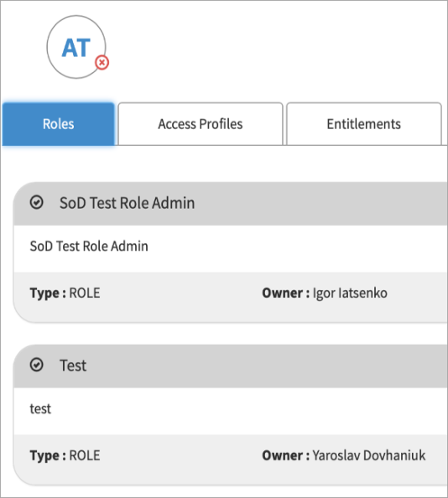Click the red X badge on avatar
The width and height of the screenshot is (448, 498).
(x=102, y=62)
